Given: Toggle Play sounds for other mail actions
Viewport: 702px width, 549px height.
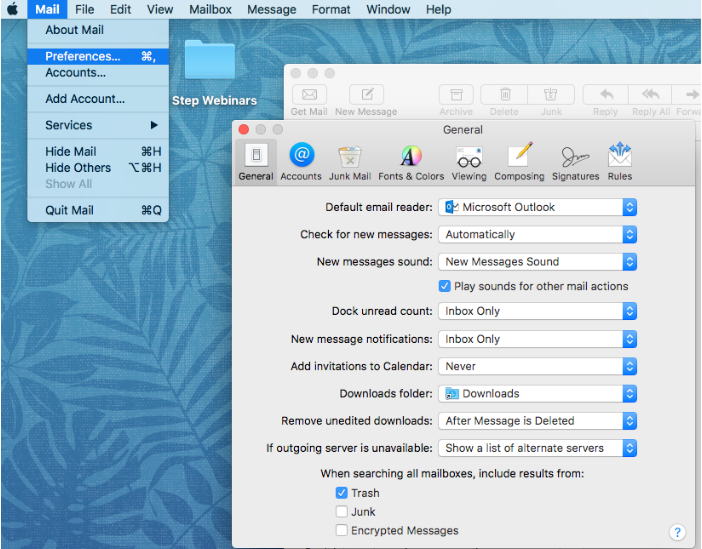Looking at the screenshot, I should (444, 286).
